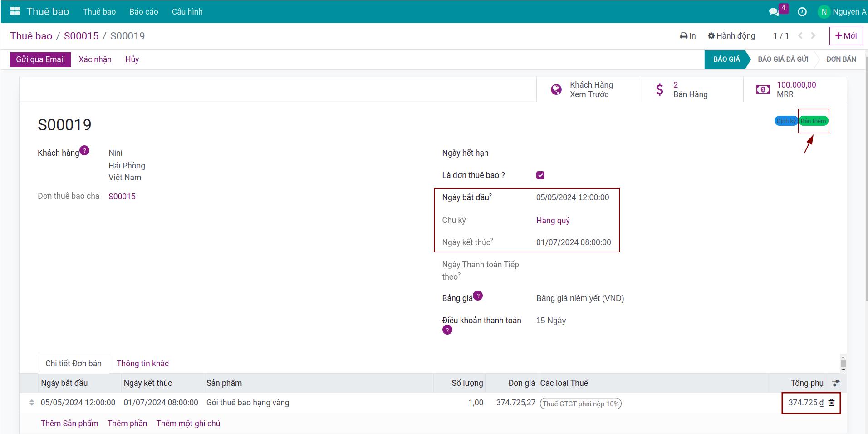The image size is (868, 434).
Task: Click the green Bán thêm tag
Action: click(813, 121)
